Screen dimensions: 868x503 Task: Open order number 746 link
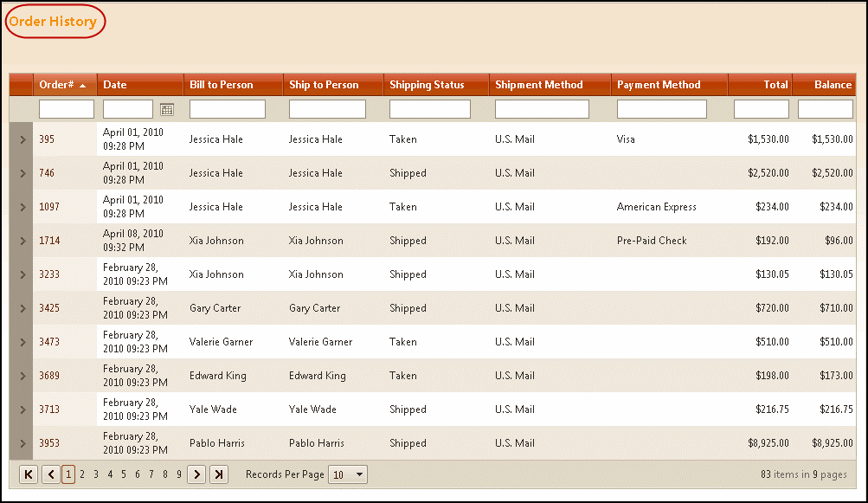click(47, 173)
